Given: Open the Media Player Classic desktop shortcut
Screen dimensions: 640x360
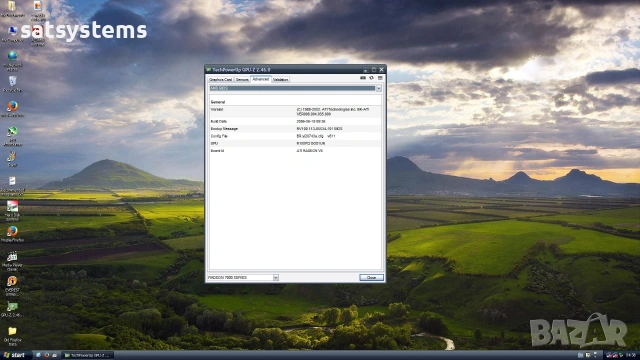Looking at the screenshot, I should pos(12,261).
